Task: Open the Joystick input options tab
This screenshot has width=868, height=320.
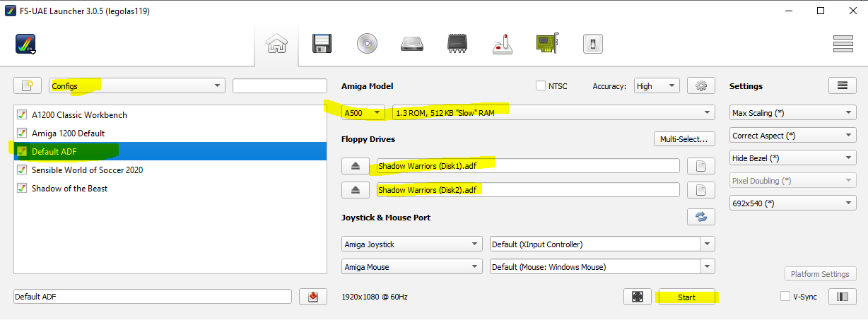Action: click(503, 45)
